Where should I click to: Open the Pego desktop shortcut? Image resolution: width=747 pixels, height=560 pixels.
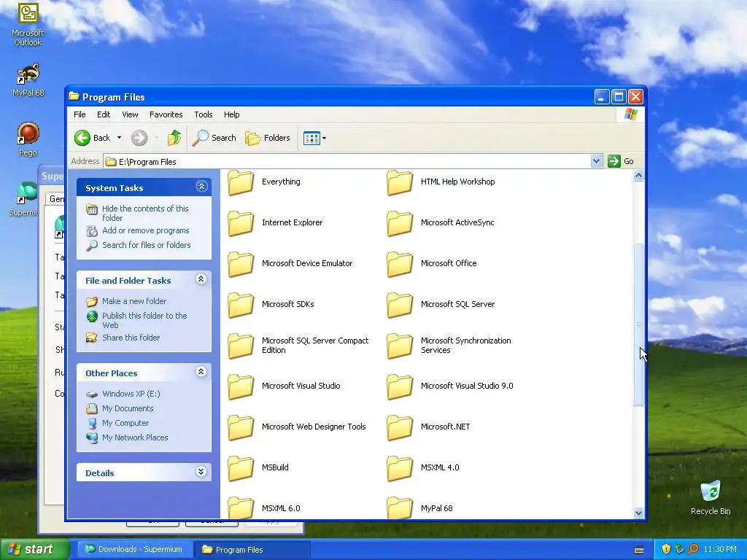click(28, 139)
